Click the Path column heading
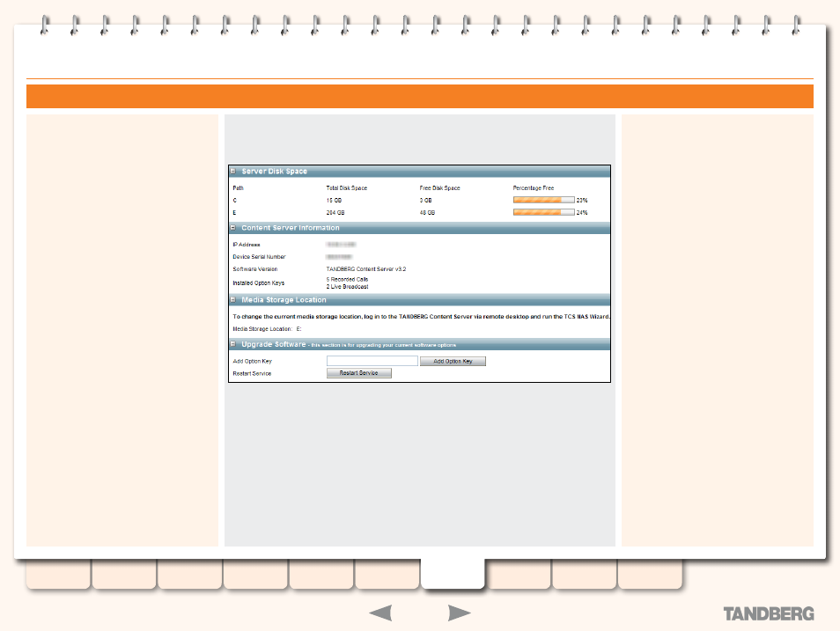The width and height of the screenshot is (840, 631). [239, 188]
